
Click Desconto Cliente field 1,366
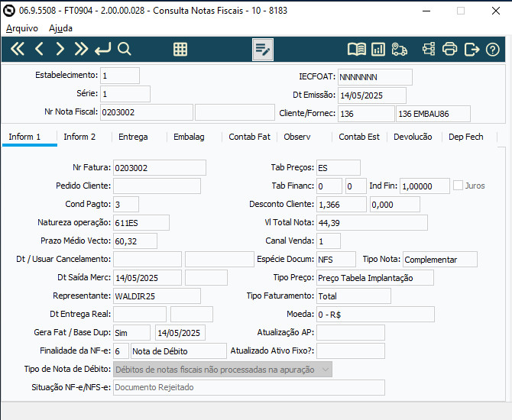click(342, 205)
